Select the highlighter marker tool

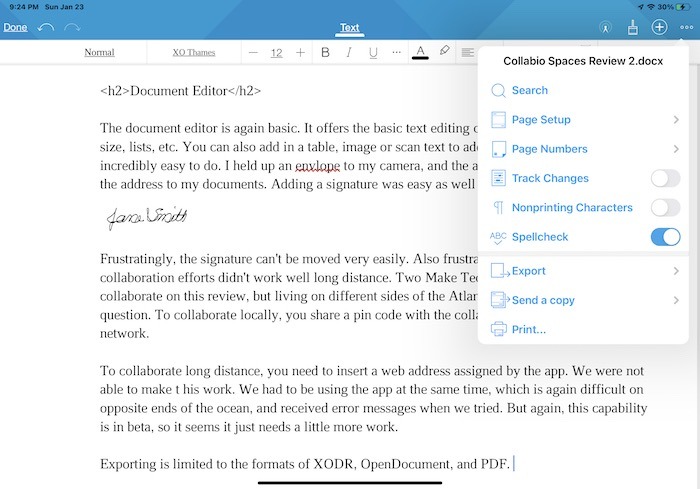444,50
